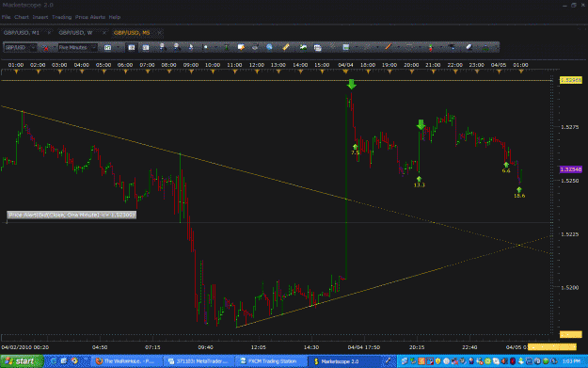Click the printer-like toolbar icon
The image size is (588, 368).
point(255,48)
